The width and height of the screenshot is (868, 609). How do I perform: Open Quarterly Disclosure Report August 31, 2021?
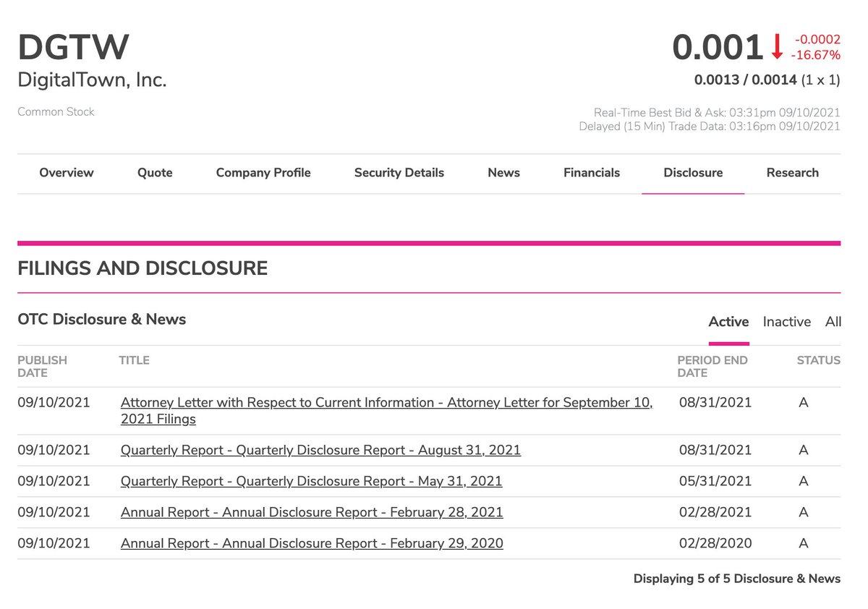(320, 450)
